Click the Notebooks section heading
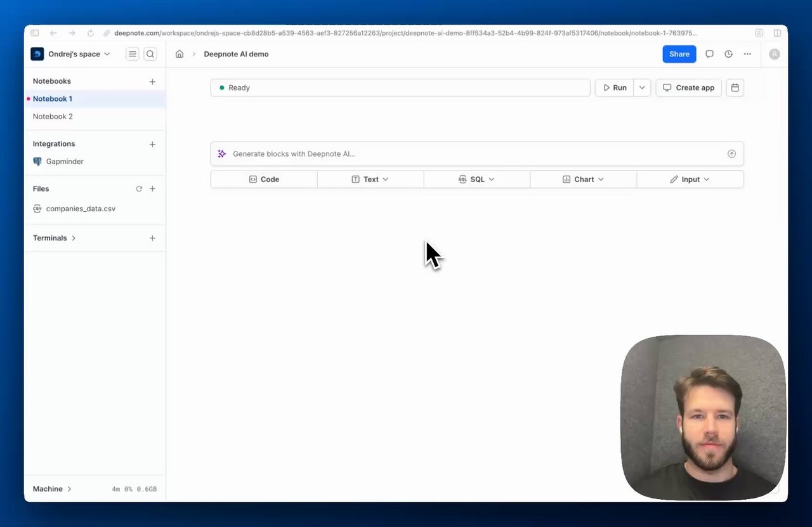The image size is (812, 527). [52, 81]
